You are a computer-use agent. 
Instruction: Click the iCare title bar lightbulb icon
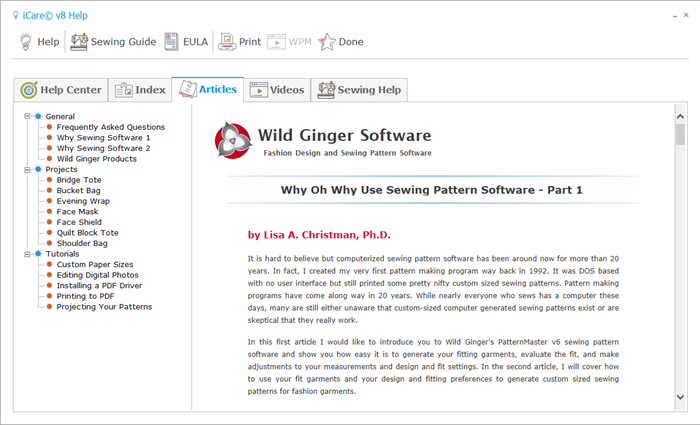[x=16, y=15]
